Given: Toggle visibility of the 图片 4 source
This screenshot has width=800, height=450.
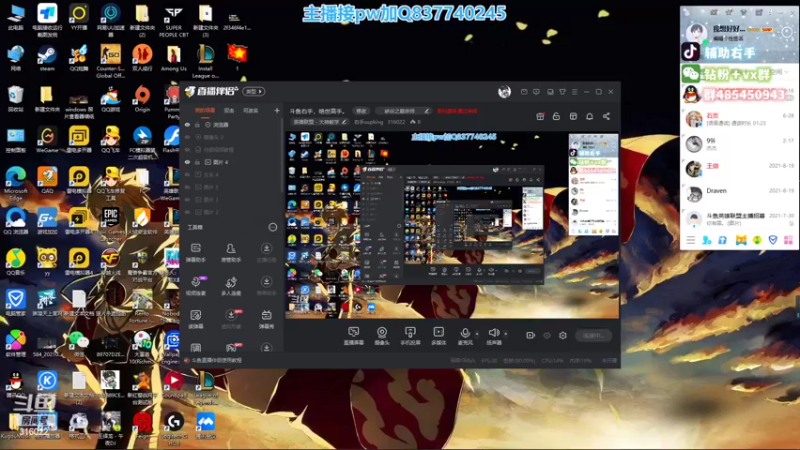Looking at the screenshot, I should point(187,162).
